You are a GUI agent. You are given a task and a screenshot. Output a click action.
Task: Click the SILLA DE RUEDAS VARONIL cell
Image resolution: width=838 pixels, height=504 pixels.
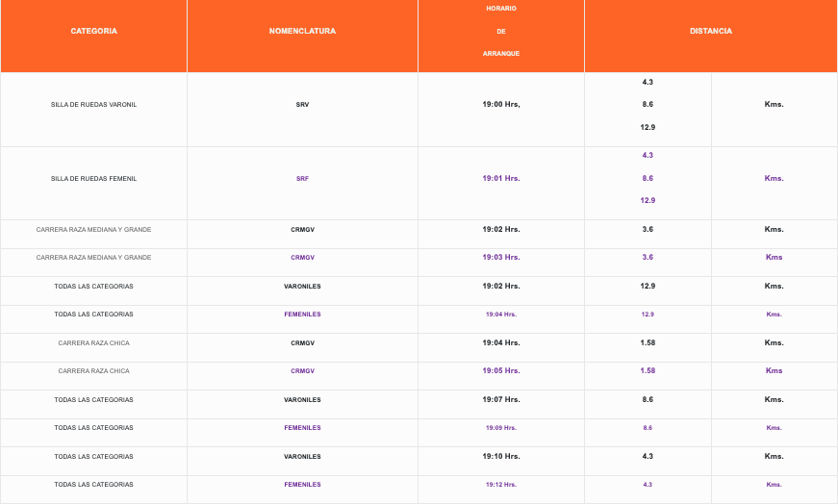point(93,105)
